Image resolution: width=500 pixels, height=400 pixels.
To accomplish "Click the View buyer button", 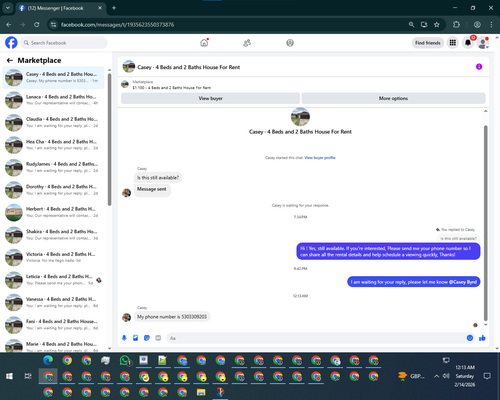I will click(210, 98).
